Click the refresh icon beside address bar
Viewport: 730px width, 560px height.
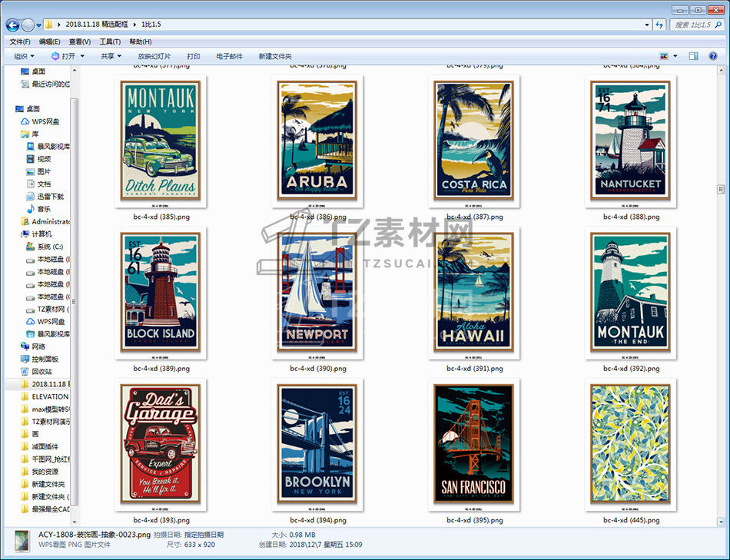[659, 25]
